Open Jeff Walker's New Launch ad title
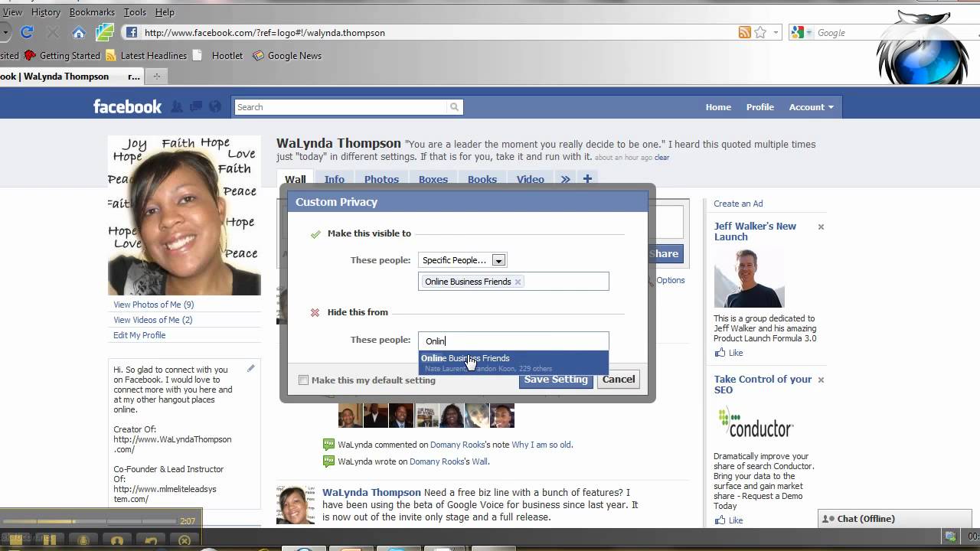This screenshot has width=980, height=551. [x=755, y=231]
